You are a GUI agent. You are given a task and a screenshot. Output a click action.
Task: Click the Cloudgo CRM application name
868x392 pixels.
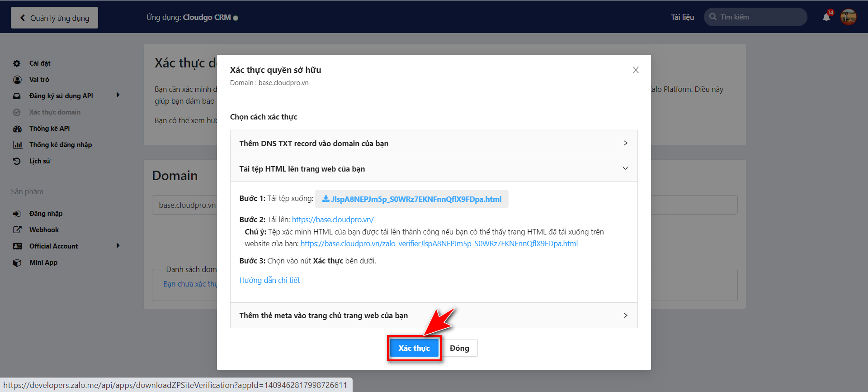(x=207, y=17)
